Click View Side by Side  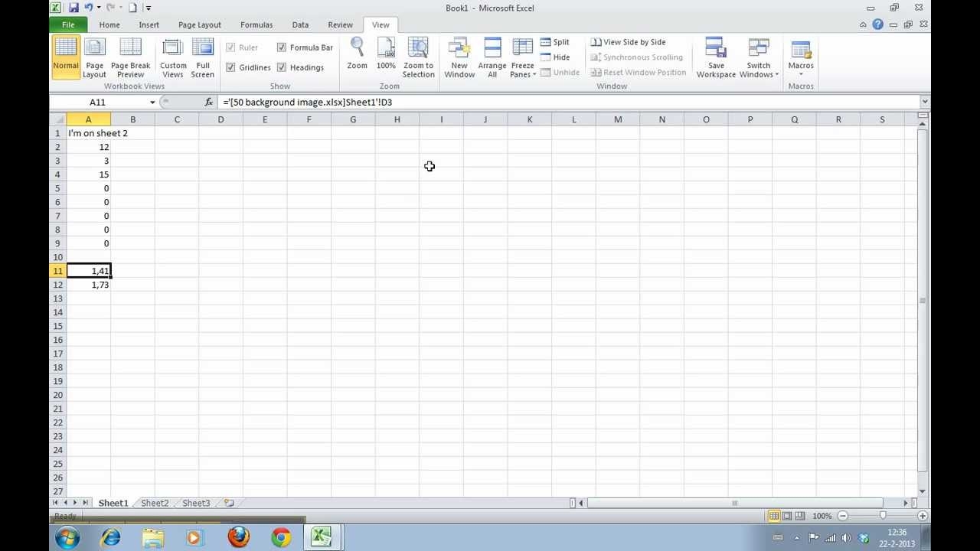pos(629,42)
